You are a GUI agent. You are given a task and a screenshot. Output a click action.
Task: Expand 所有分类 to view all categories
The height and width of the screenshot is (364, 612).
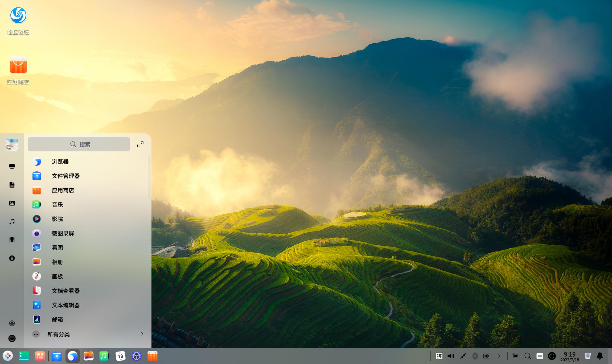pyautogui.click(x=59, y=334)
